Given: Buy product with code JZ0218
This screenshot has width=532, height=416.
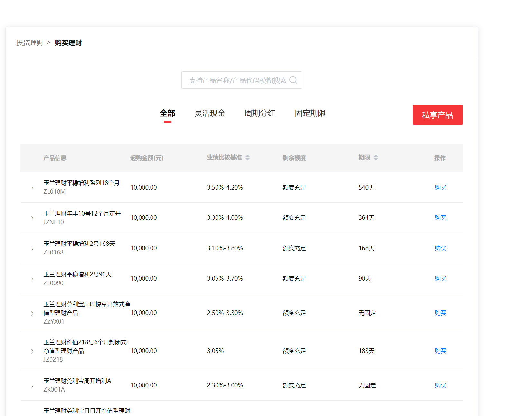Looking at the screenshot, I should pos(440,351).
